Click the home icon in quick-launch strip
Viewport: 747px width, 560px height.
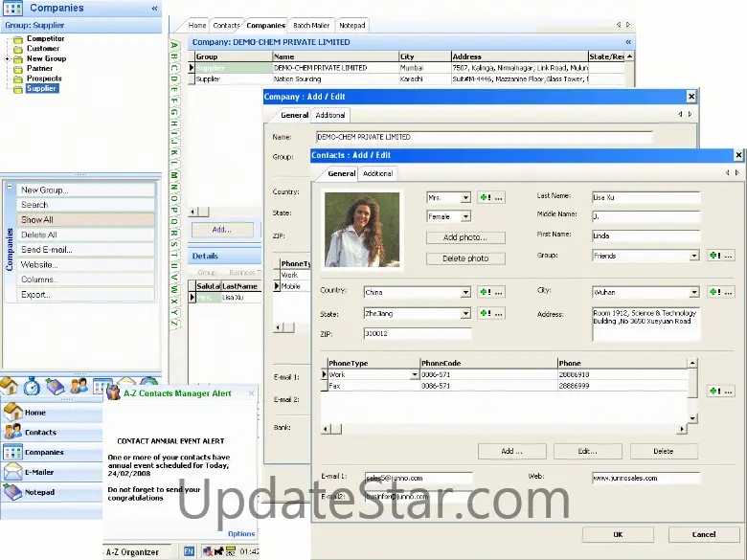9,386
